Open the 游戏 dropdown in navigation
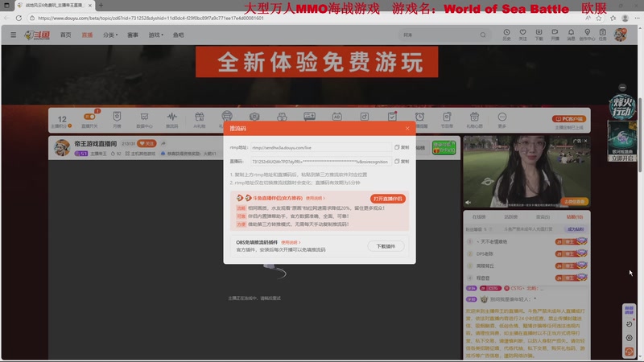This screenshot has width=644, height=362. click(x=155, y=35)
